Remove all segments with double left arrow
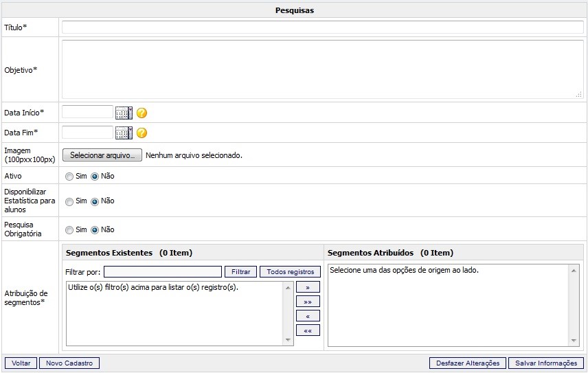 tap(308, 330)
